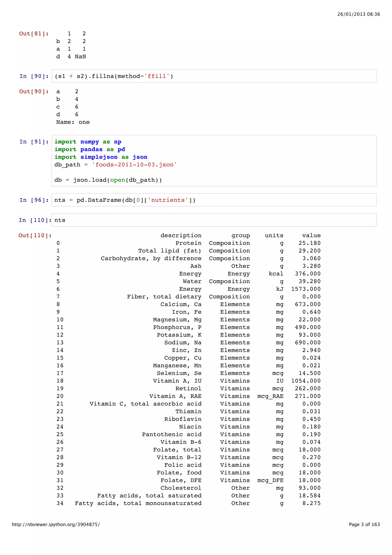
Task: Click 'Total lipid (fat)' description cell
Action: (x=170, y=251)
